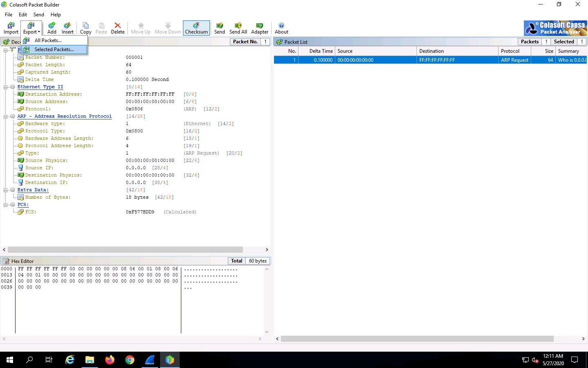Choose Selected Packets... from Export menu

click(x=54, y=49)
